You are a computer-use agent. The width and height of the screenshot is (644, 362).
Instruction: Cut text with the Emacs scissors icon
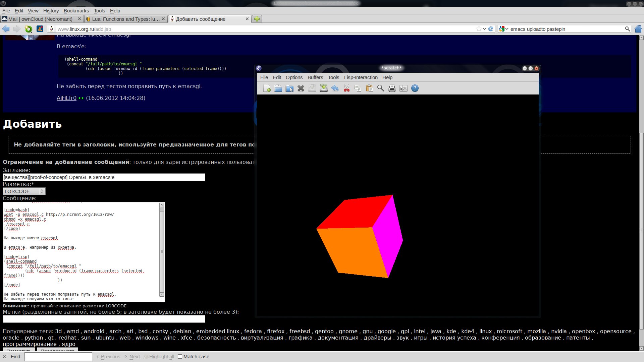346,88
